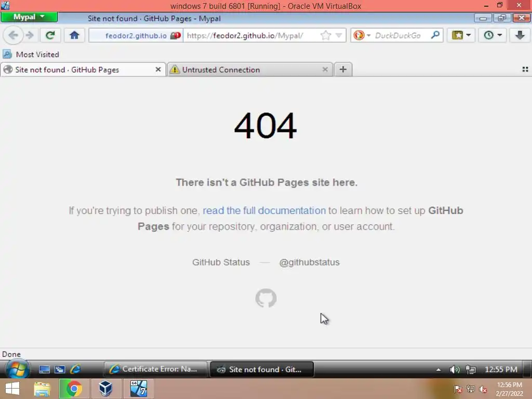Open a new tab with plus button

(343, 70)
